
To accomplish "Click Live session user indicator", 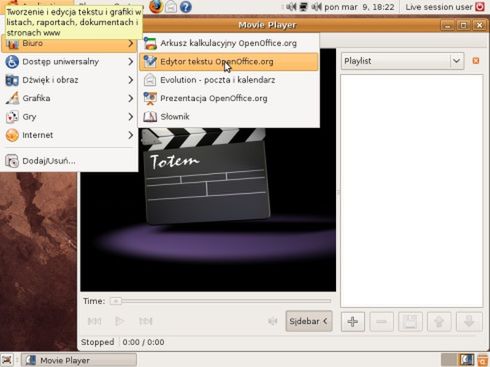I will tap(439, 7).
